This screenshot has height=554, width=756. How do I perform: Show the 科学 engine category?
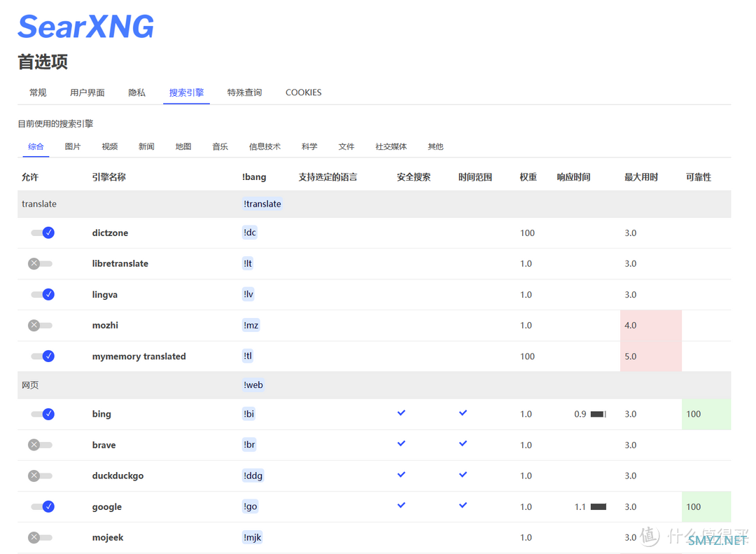pos(309,146)
